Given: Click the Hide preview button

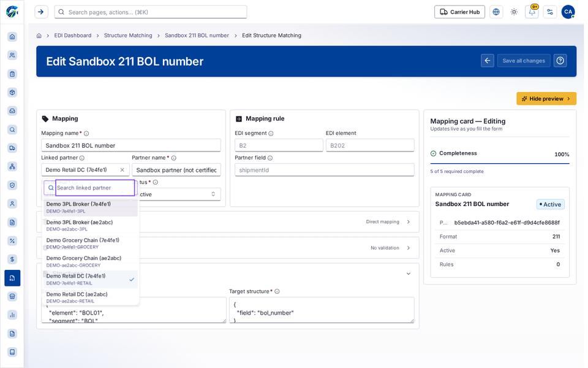Looking at the screenshot, I should click(546, 99).
